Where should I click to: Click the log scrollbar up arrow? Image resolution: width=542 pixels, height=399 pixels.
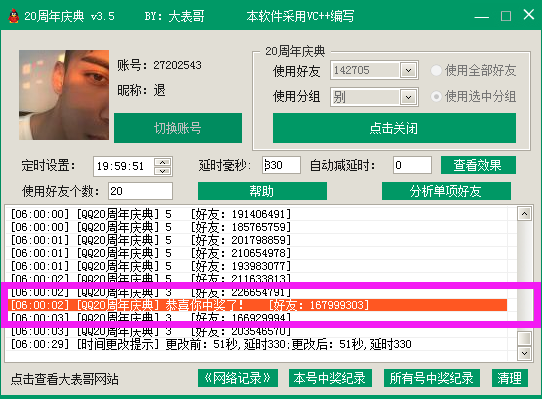pos(524,214)
